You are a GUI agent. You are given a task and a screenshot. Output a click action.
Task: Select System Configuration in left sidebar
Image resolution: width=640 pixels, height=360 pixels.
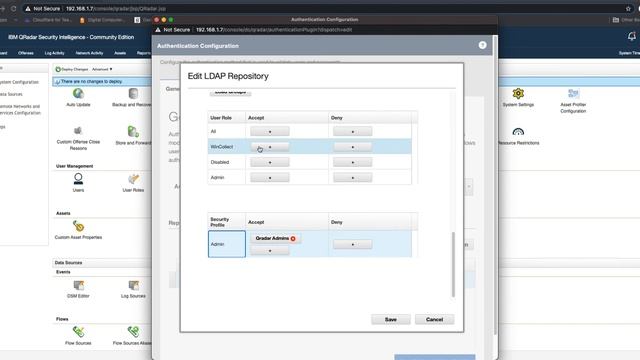coord(19,82)
